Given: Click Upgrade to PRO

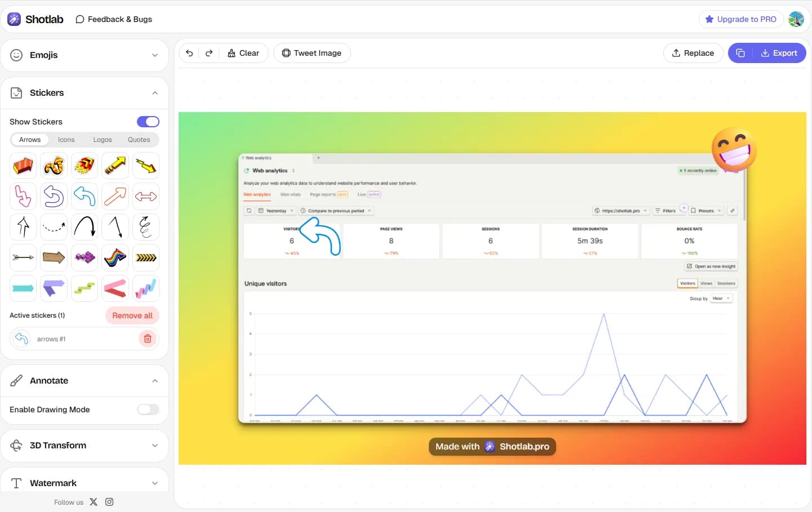Looking at the screenshot, I should [x=741, y=19].
